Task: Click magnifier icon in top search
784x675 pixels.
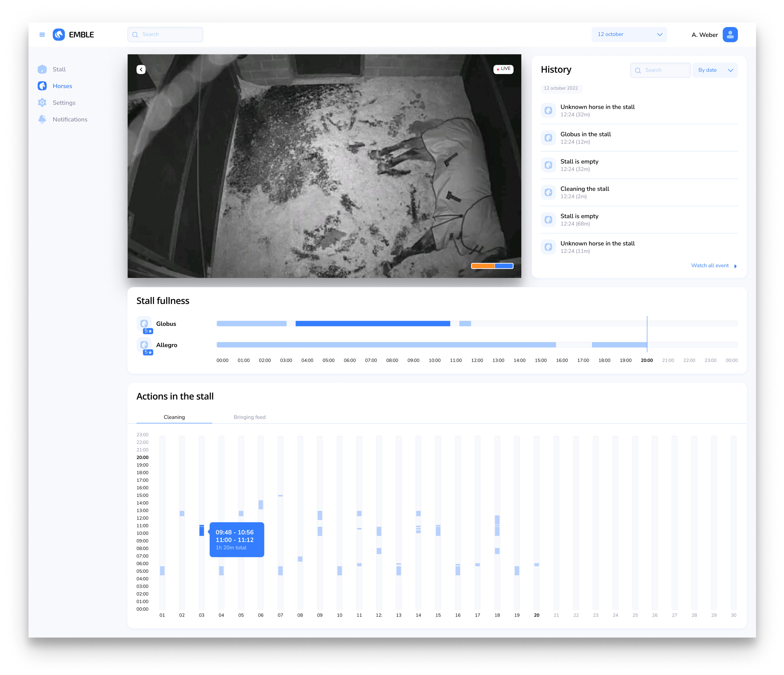Action: coord(135,35)
